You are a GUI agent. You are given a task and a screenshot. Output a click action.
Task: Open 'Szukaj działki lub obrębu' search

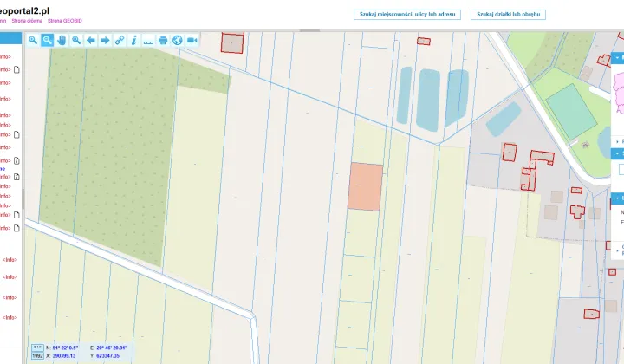coord(508,15)
